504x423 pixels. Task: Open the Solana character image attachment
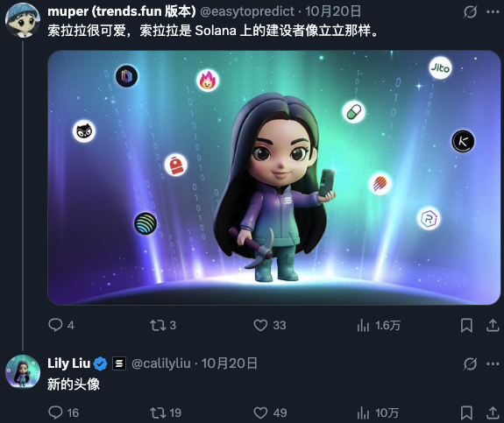click(x=273, y=177)
